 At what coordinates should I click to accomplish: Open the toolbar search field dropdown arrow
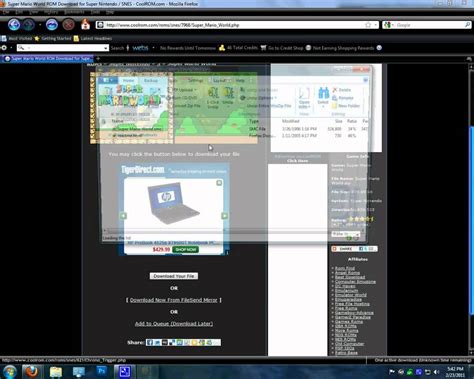tap(106, 48)
